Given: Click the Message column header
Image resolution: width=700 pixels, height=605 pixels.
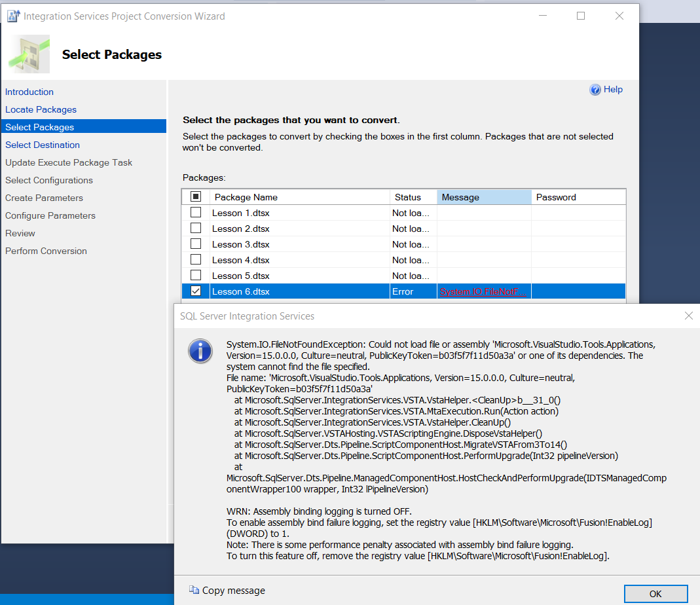Looking at the screenshot, I should pos(484,197).
